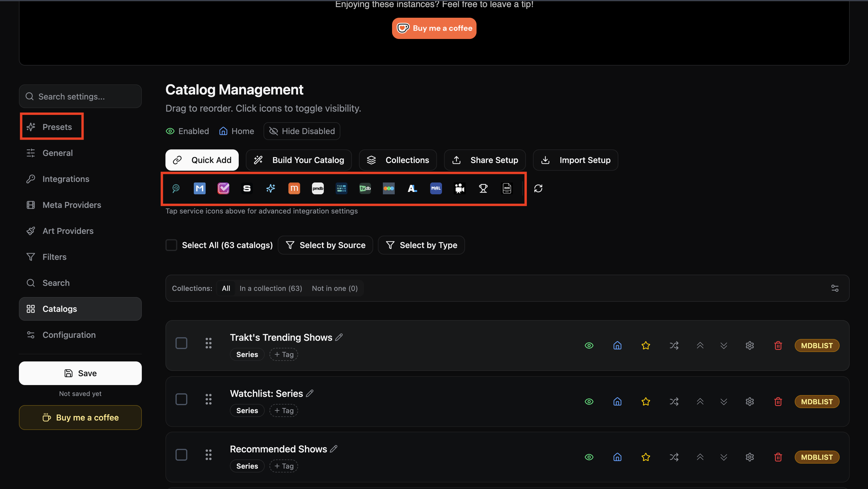Move Trakt's Trending Shows to top with double-chevron up
868x489 pixels.
click(700, 345)
